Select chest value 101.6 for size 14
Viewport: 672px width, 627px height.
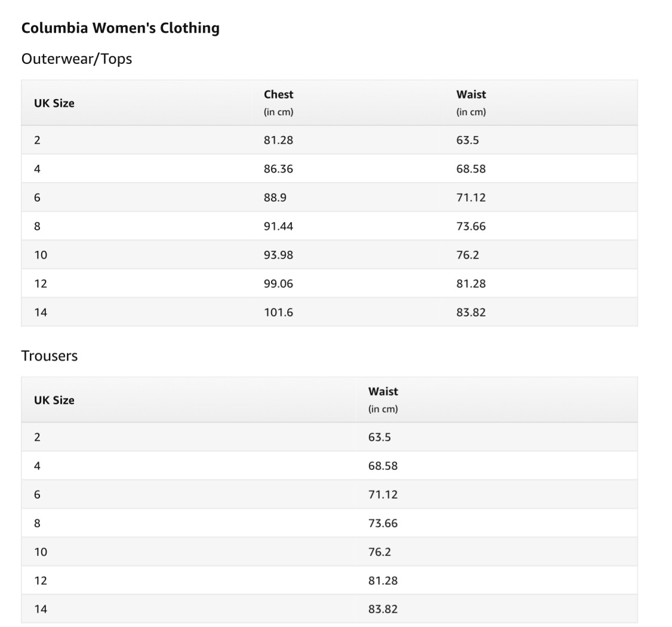pos(279,312)
